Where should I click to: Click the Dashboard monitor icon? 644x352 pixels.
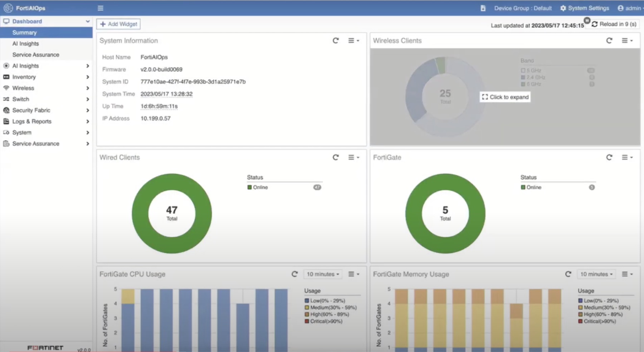(x=6, y=21)
